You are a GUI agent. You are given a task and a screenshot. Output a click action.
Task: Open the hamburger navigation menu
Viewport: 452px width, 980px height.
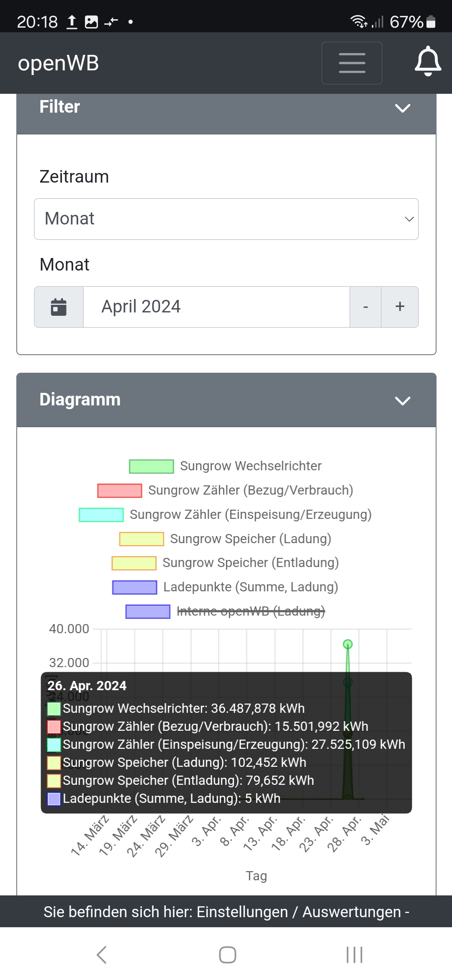[352, 63]
